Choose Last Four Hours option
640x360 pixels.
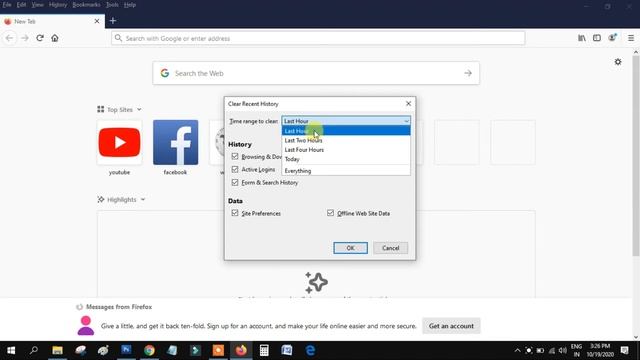tap(346, 150)
